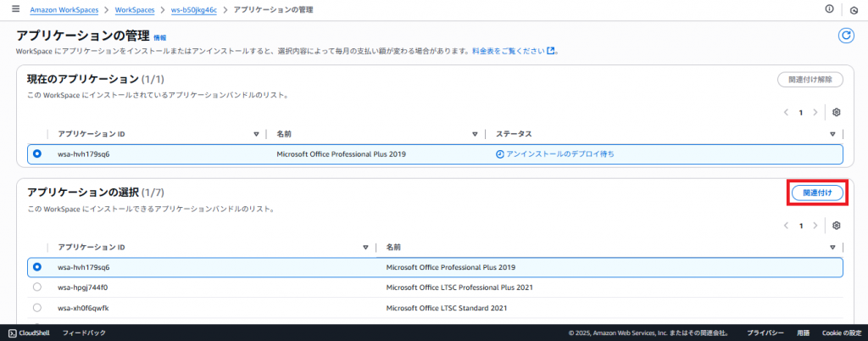Sort current applications by ステータス column
Screen dimensions: 868x341
(832, 134)
